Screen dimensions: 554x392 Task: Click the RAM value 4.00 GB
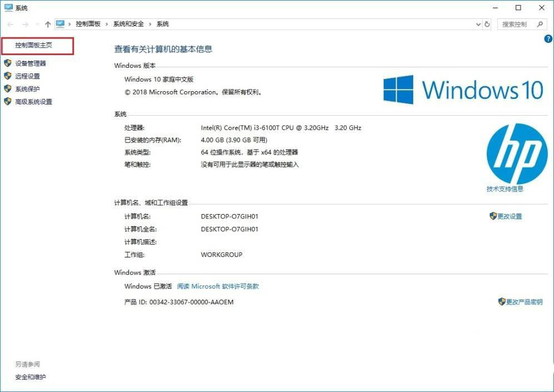click(x=234, y=140)
